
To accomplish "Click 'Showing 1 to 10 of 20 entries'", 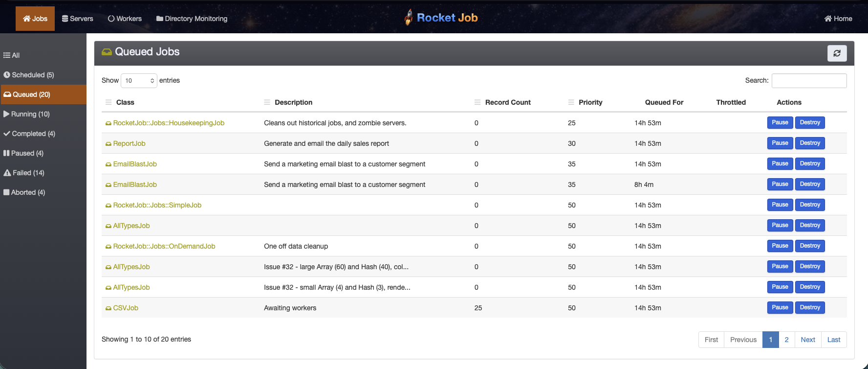I will coord(146,339).
